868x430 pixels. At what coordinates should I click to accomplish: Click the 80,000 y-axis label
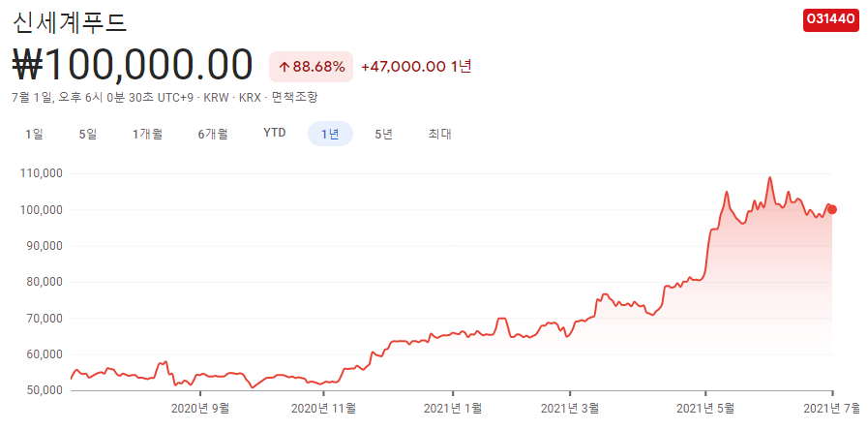pos(45,282)
